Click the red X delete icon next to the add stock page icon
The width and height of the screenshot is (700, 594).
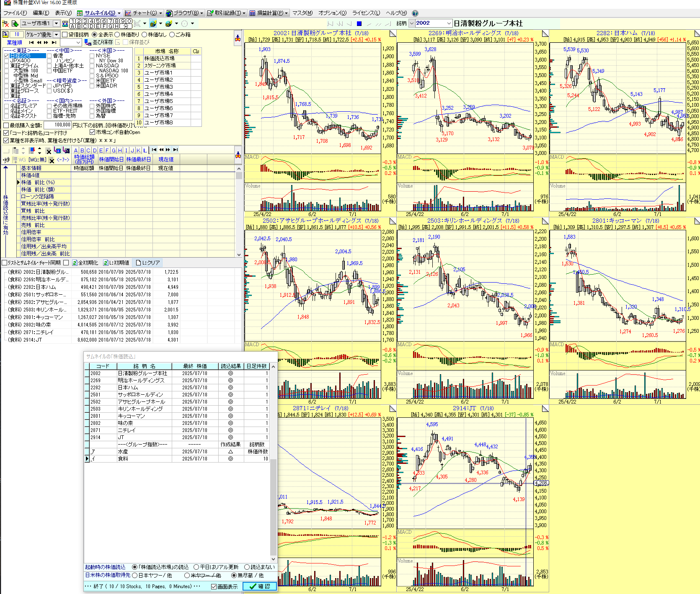6,23
